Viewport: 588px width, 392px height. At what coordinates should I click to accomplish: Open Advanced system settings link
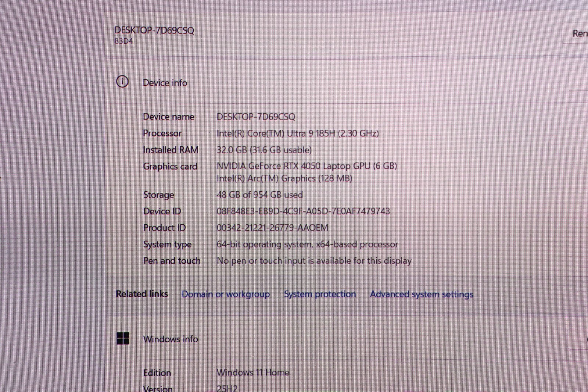point(422,295)
